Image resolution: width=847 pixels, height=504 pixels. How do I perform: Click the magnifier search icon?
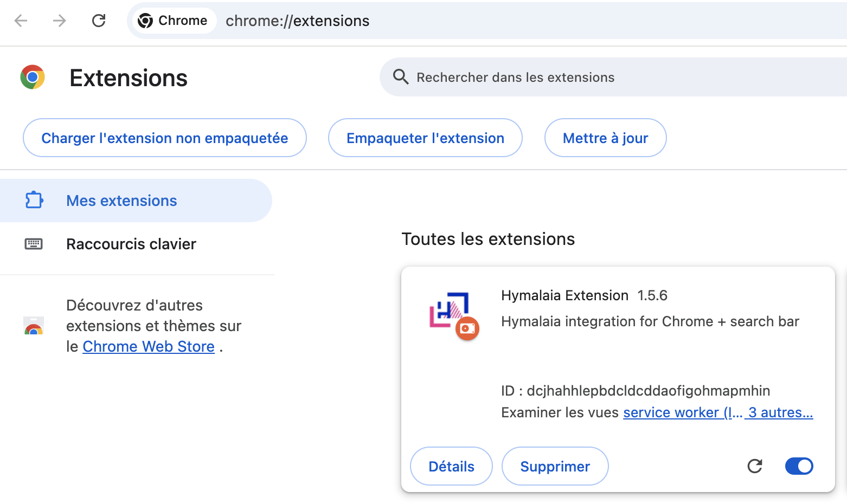click(x=401, y=77)
